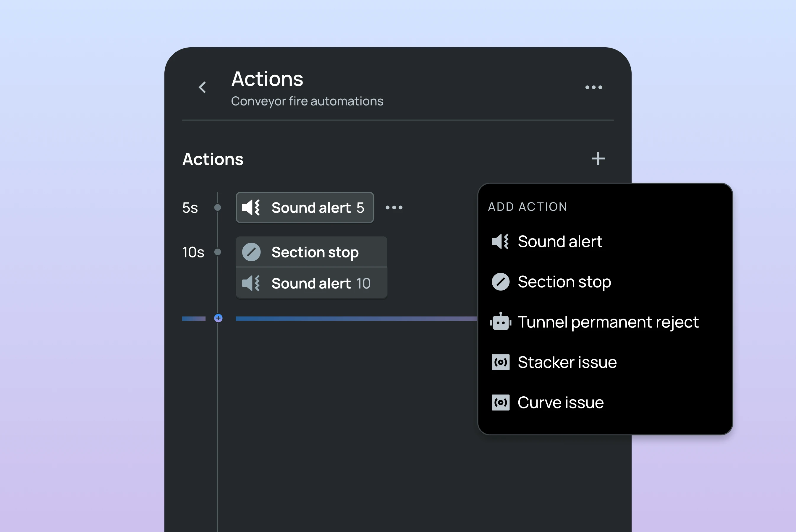Click the blue plus marker on timeline
The image size is (796, 532).
click(x=218, y=318)
